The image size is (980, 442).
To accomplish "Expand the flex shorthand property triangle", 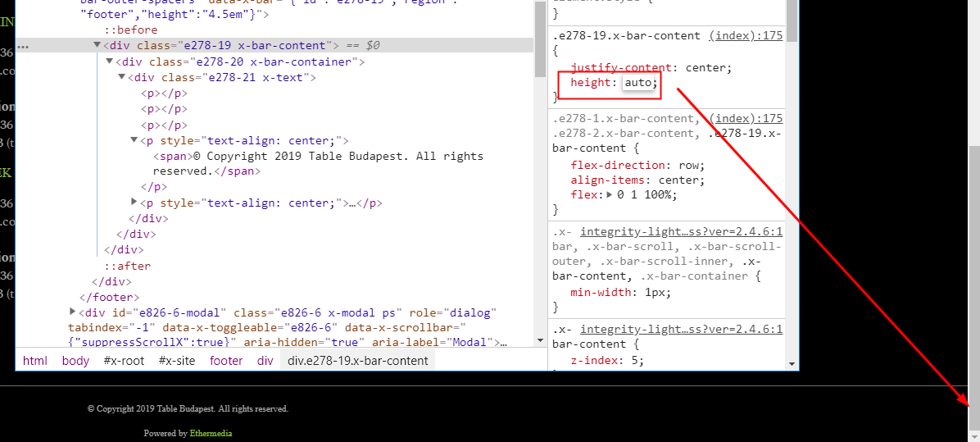I will pos(609,195).
